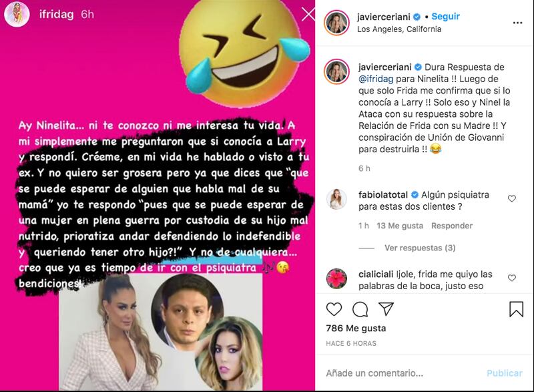Image resolution: width=534 pixels, height=392 pixels.
Task: Like fabiolatotal's comment
Action: 511,198
